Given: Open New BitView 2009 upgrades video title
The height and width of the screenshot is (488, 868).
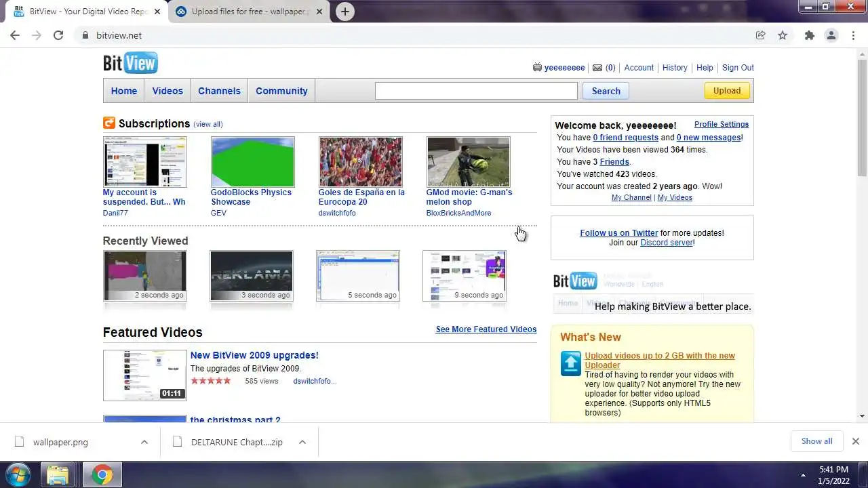Looking at the screenshot, I should click(x=254, y=355).
